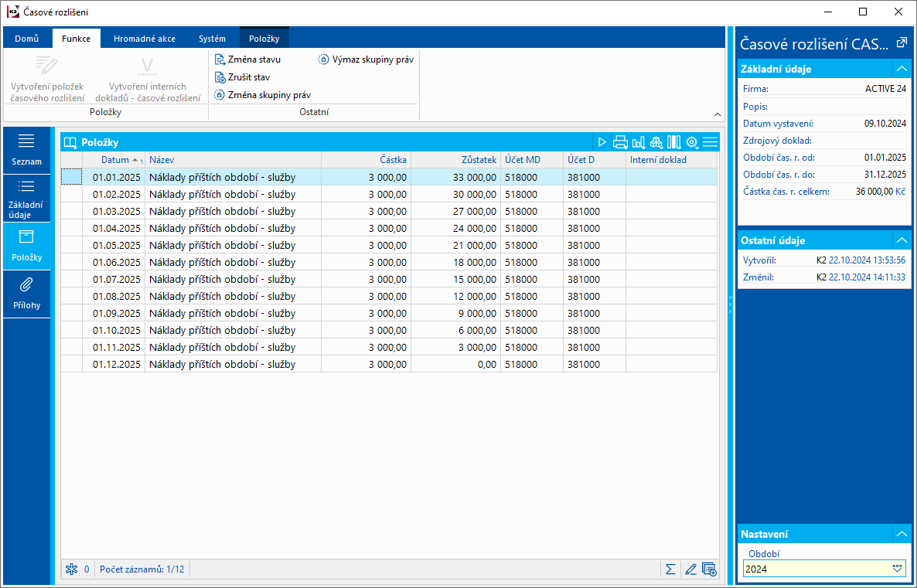The width and height of the screenshot is (917, 588).
Task: Open the Systém ribbon tab
Action: (213, 39)
